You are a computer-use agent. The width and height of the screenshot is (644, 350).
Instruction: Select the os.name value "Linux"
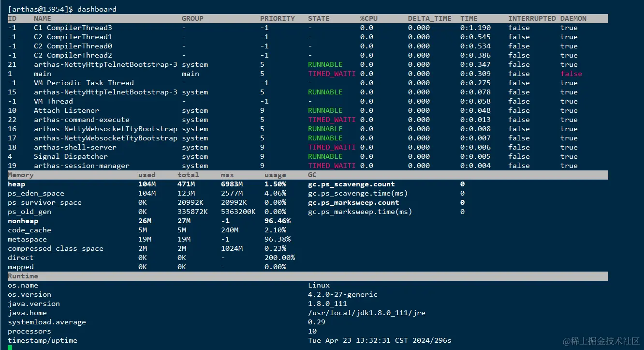[x=319, y=285]
